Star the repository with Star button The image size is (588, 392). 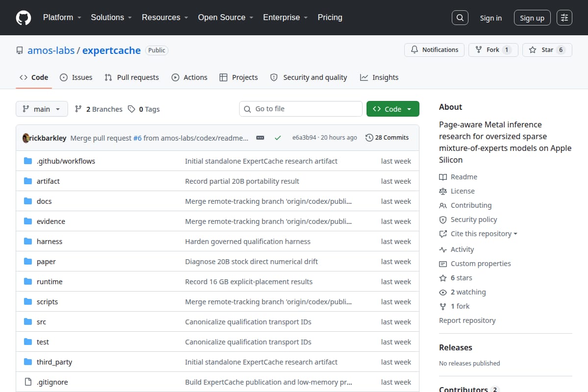(547, 49)
